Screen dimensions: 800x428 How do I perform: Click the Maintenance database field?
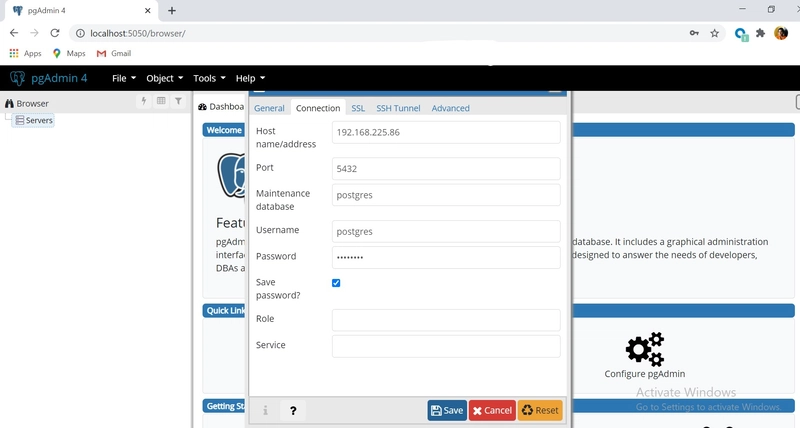[x=446, y=195]
